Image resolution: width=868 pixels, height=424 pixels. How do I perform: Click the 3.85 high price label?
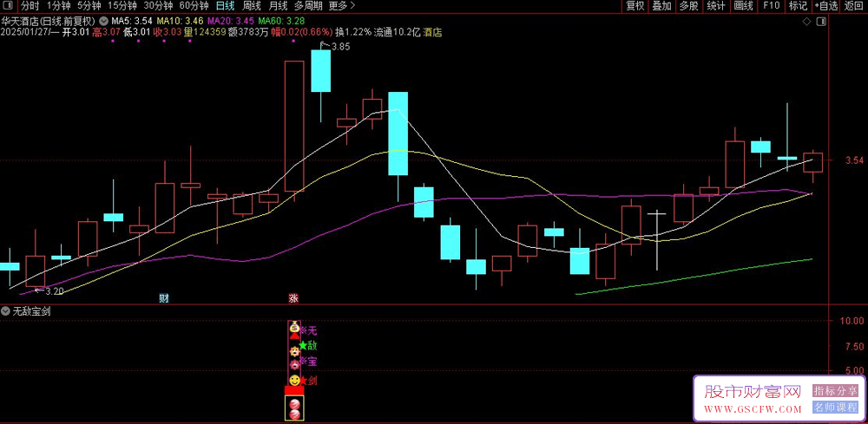(340, 47)
